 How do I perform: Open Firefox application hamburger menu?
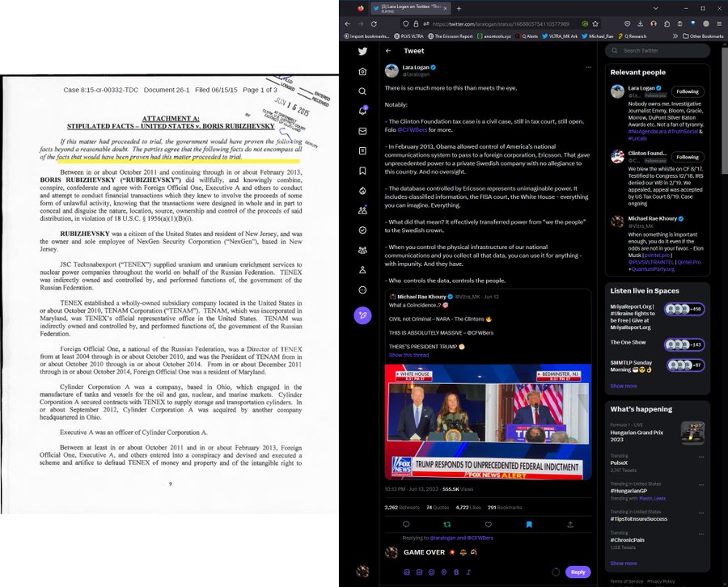coord(719,23)
